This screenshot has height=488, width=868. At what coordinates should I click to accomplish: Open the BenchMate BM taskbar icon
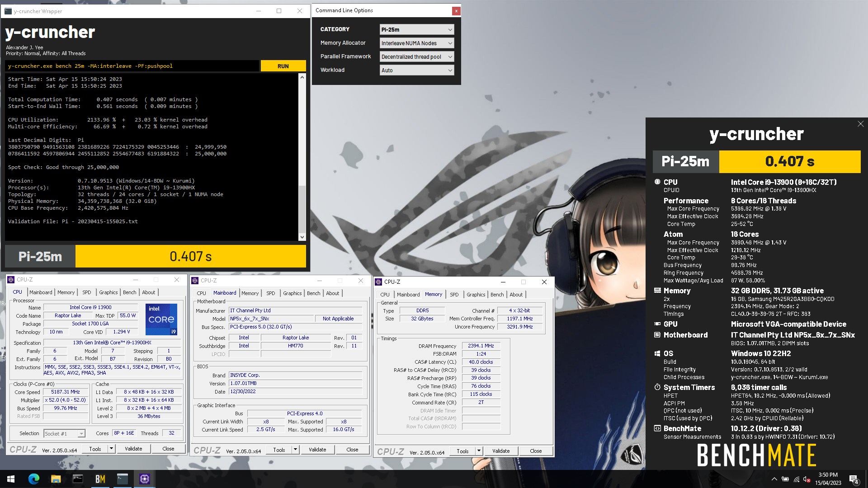pyautogui.click(x=100, y=479)
